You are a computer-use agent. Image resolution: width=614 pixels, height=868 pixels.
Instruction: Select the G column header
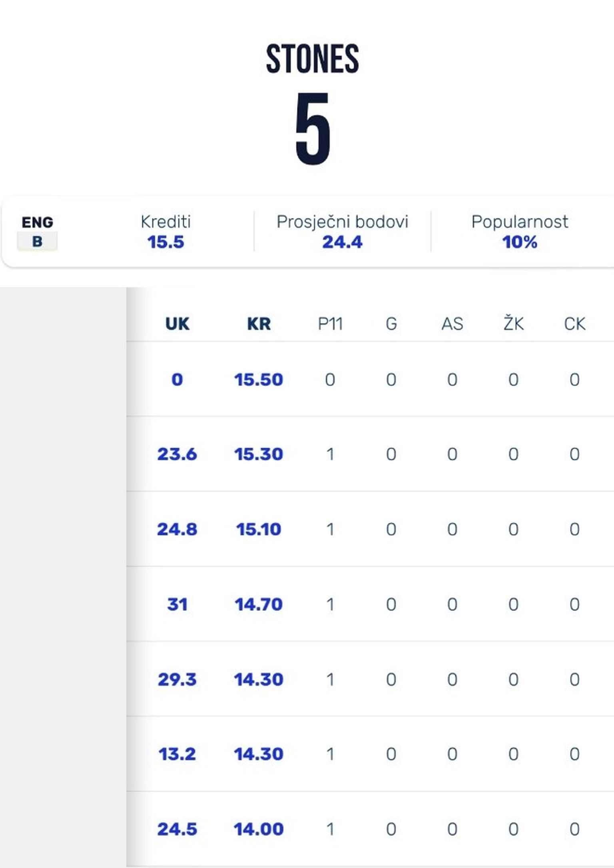[x=391, y=324]
